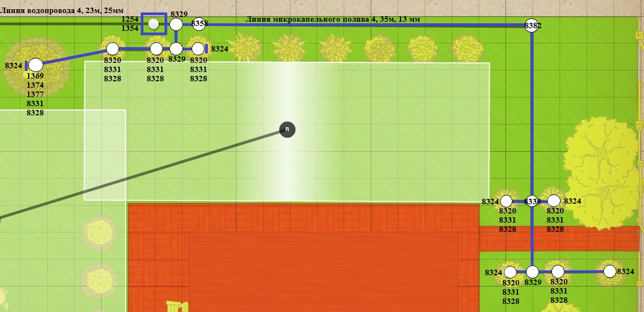Image resolution: width=644 pixels, height=312 pixels.
Task: Select the 'Линия микрокапельного полива' label
Action: (x=332, y=19)
